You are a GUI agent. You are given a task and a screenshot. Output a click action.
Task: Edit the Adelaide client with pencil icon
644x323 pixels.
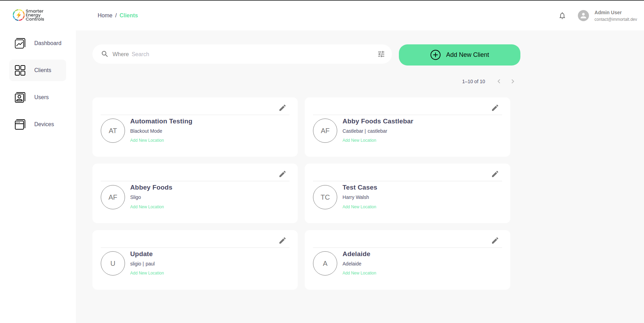click(495, 240)
